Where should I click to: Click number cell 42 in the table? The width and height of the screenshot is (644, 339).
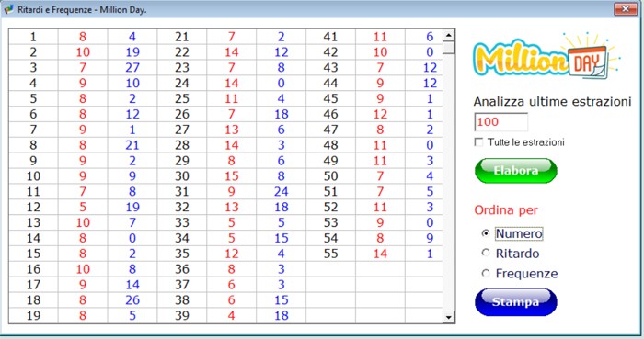tap(330, 52)
